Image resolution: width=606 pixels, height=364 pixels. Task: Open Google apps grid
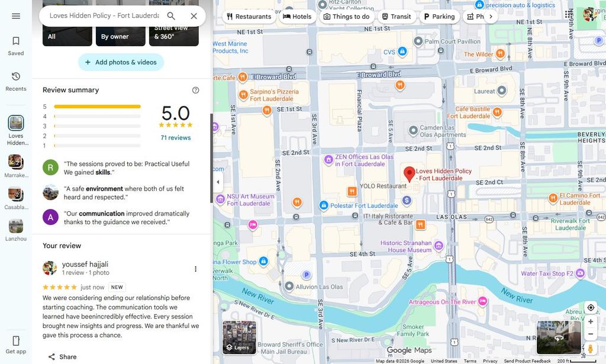point(568,15)
